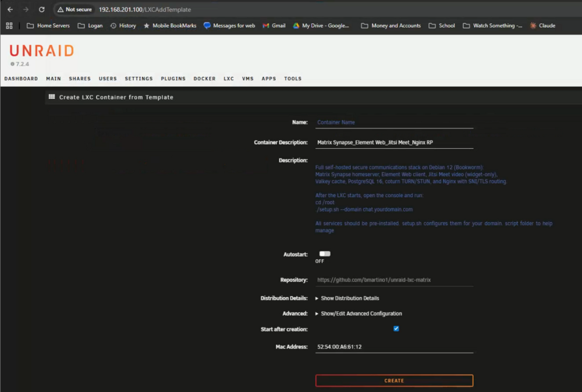This screenshot has width=582, height=392.
Task: Click the Not secure warning icon
Action: (61, 10)
